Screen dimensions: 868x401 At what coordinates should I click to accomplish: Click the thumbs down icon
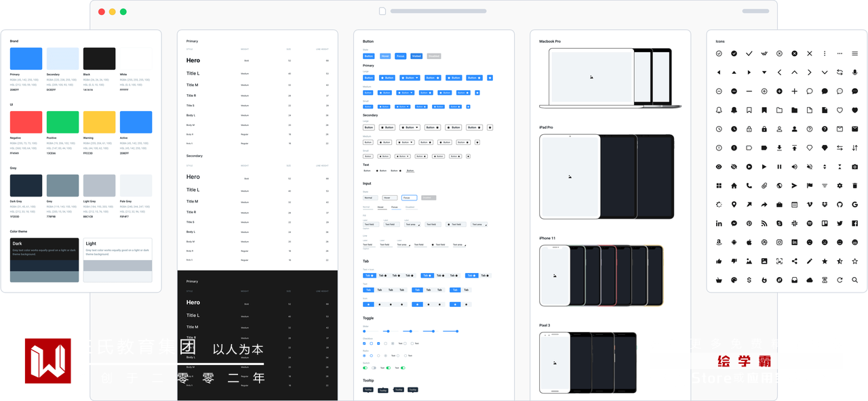pos(734,261)
